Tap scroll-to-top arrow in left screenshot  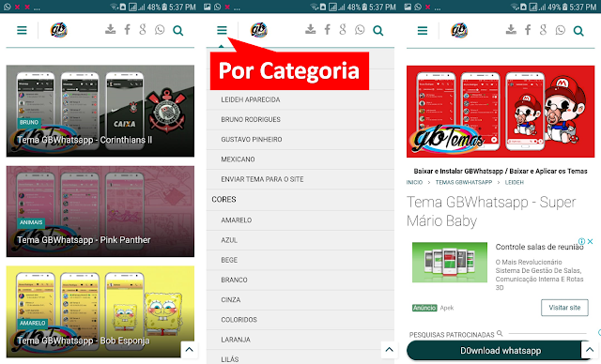tap(190, 349)
